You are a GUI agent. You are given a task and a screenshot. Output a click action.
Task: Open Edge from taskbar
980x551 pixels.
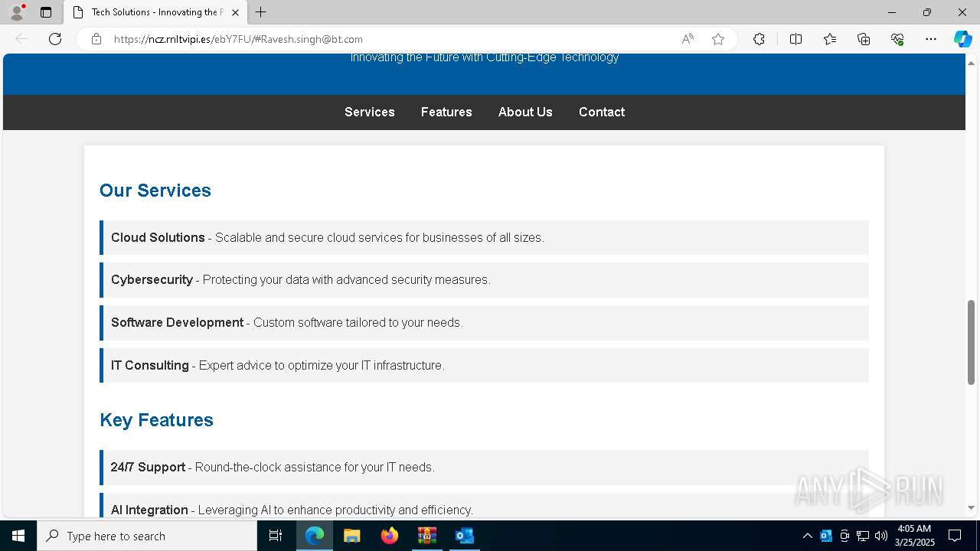(315, 536)
